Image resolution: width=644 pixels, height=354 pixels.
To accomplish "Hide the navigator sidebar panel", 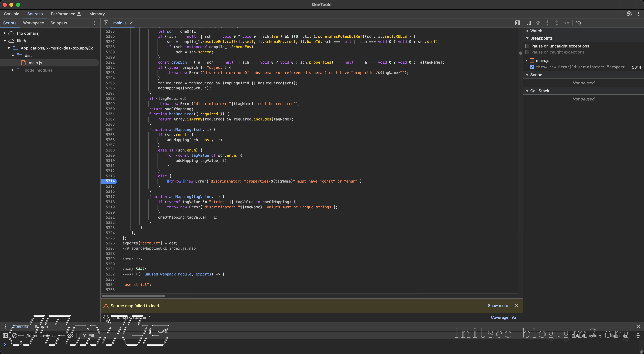I will coord(106,23).
